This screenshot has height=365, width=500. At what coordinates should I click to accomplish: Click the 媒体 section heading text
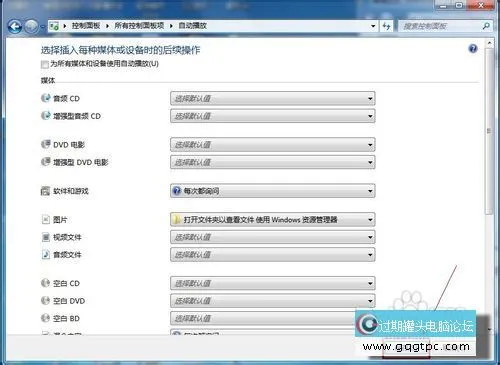48,80
